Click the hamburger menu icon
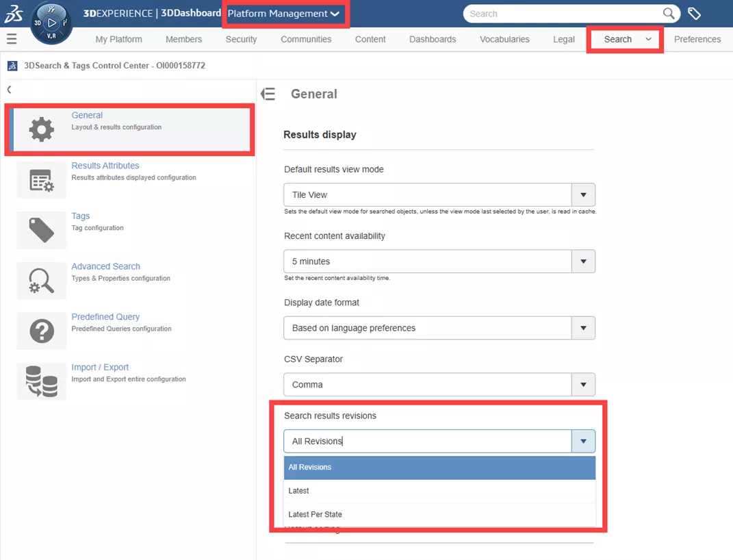Viewport: 733px width, 560px height. (x=12, y=38)
